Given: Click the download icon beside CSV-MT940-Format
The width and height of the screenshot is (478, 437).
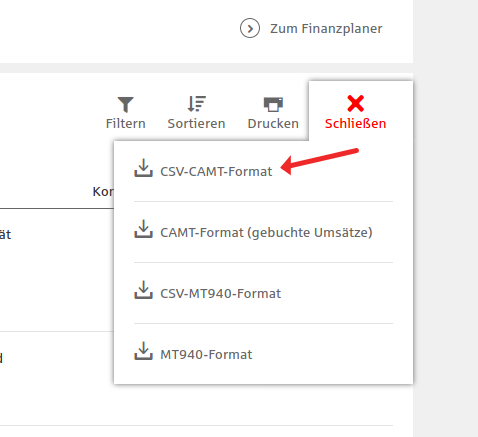Looking at the screenshot, I should click(x=143, y=290).
